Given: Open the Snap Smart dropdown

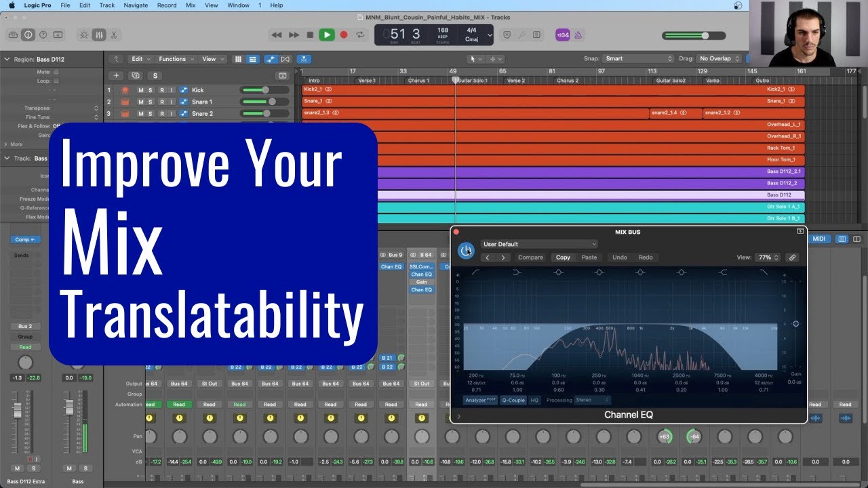Looking at the screenshot, I should click(639, 59).
